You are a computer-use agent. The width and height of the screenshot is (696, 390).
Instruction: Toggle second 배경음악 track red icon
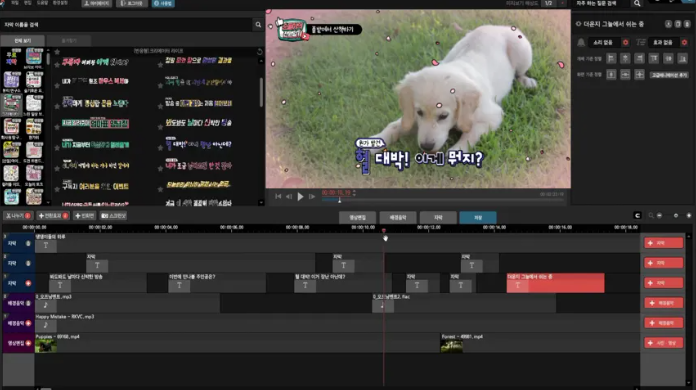pos(28,323)
